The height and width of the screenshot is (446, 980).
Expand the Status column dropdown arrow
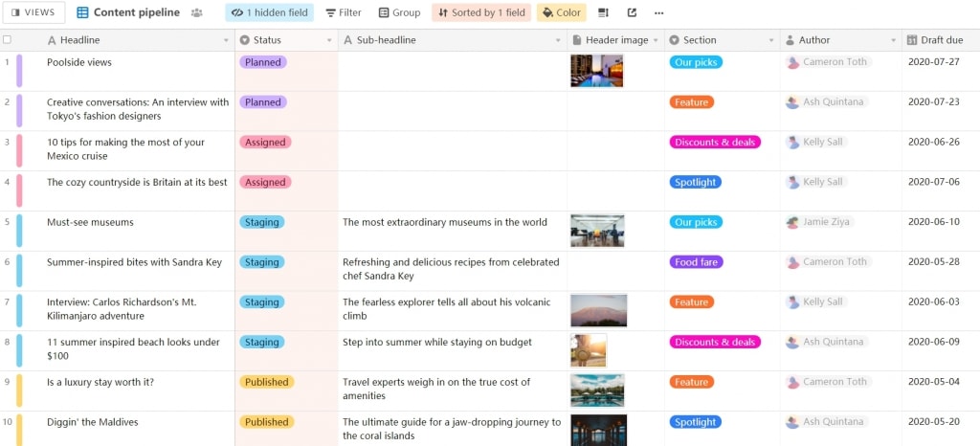[x=330, y=40]
